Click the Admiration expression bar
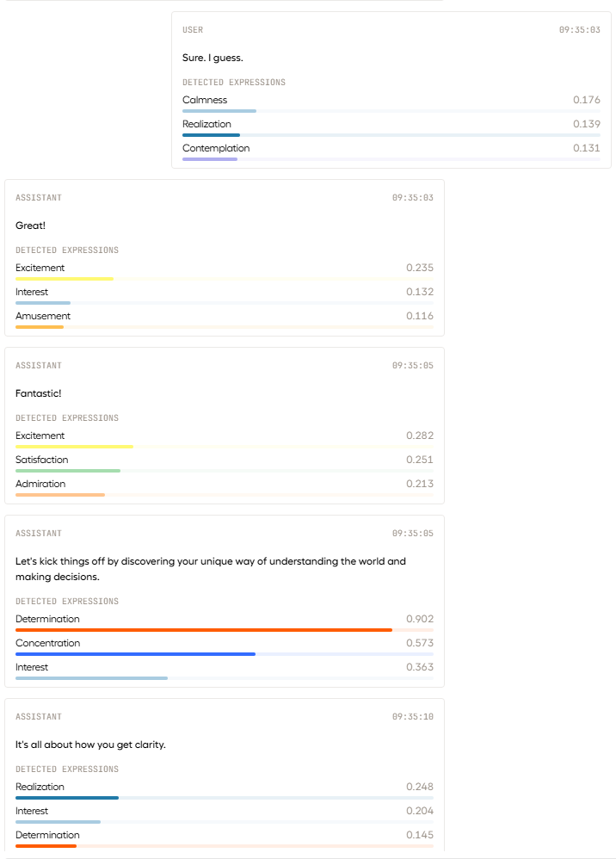The height and width of the screenshot is (859, 616). 225,495
